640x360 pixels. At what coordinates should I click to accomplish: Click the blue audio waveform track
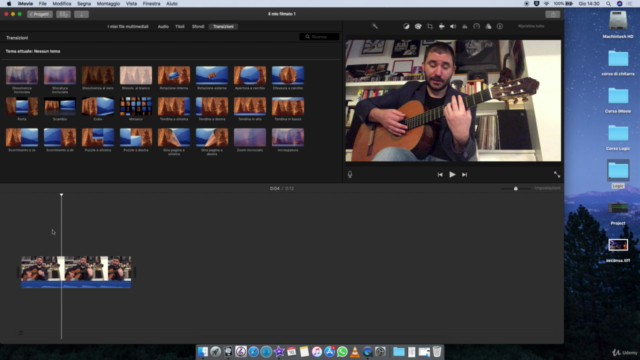[x=76, y=284]
